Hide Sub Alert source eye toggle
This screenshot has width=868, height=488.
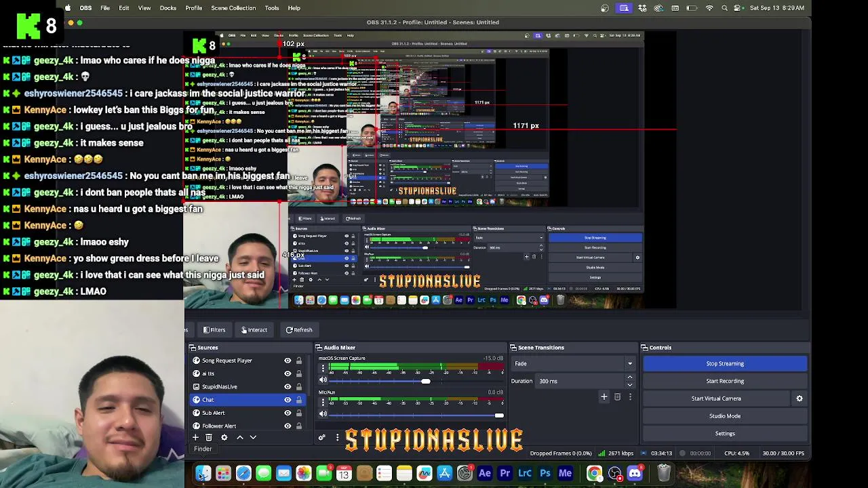point(288,413)
